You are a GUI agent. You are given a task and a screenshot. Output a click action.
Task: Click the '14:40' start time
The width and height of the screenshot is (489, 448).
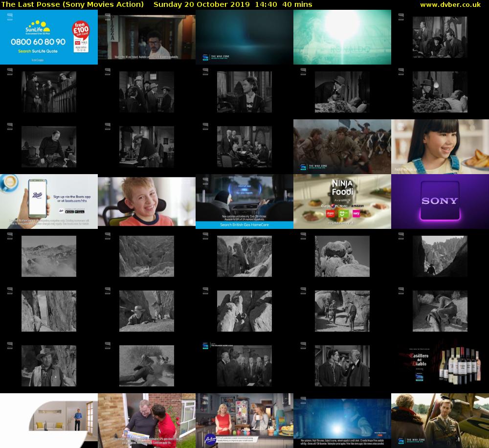pyautogui.click(x=266, y=4)
